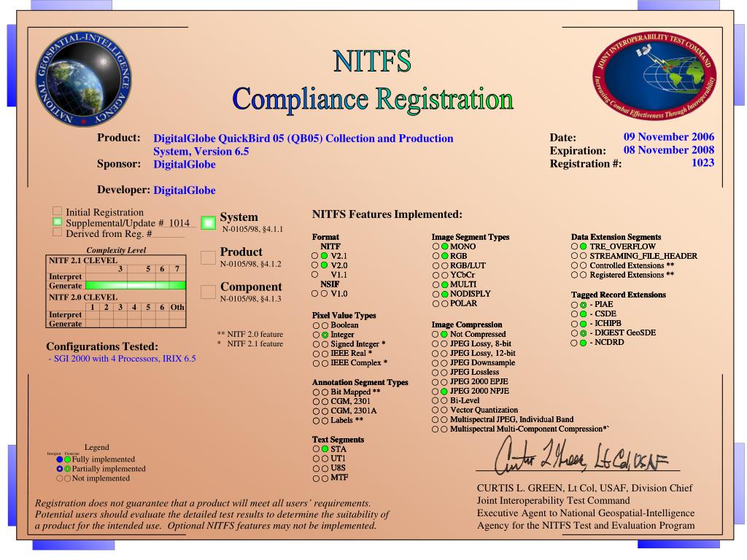Click the Data Extension Segments heading
747x560 pixels.
pos(616,237)
